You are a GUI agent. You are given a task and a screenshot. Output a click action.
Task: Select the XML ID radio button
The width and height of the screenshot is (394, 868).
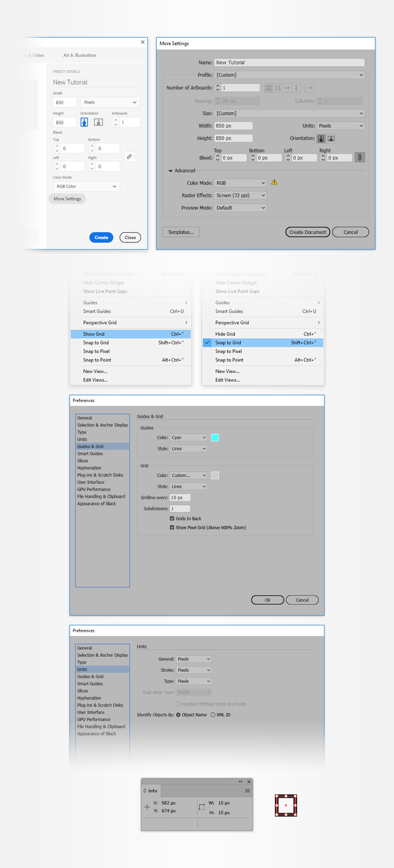click(x=213, y=715)
